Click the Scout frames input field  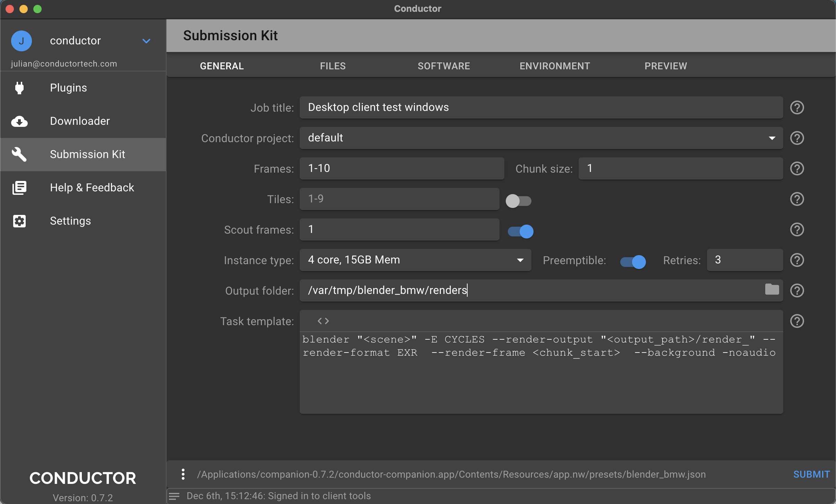[x=400, y=229]
